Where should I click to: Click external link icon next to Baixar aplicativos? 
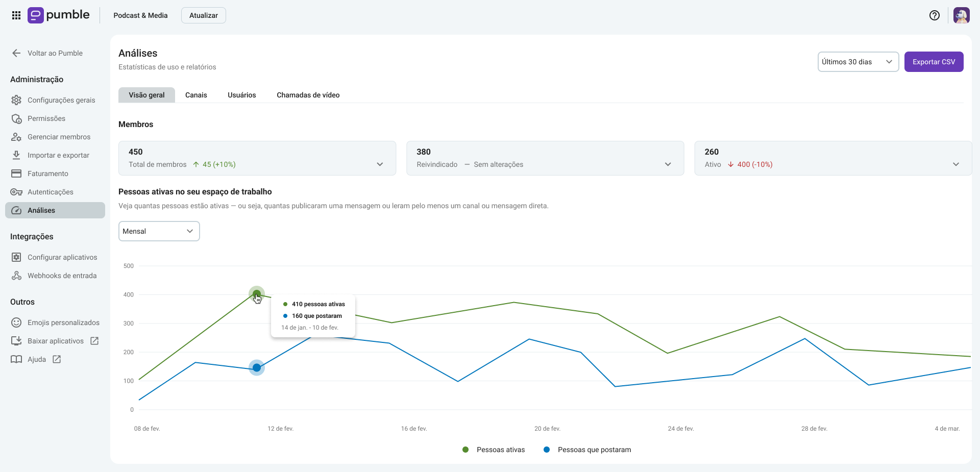[94, 341]
